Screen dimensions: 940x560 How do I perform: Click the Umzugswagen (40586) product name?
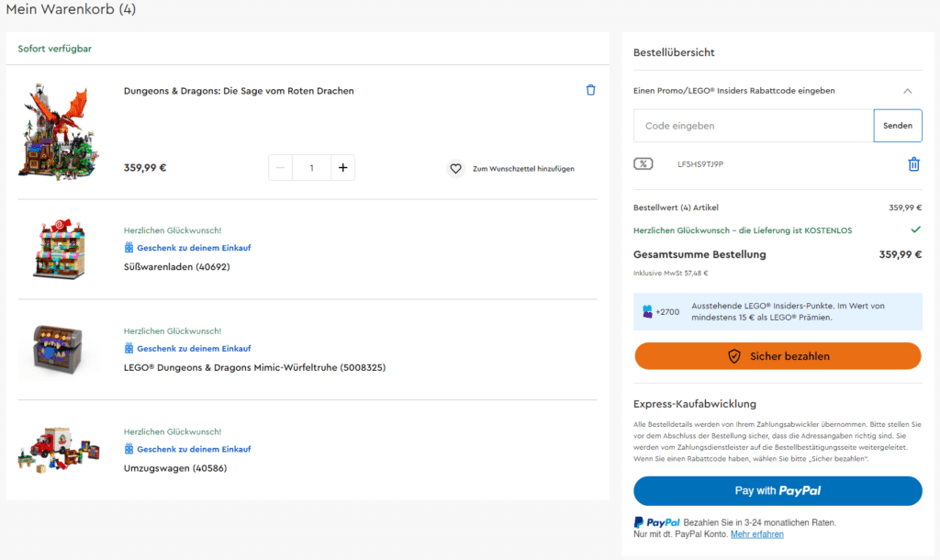[175, 468]
